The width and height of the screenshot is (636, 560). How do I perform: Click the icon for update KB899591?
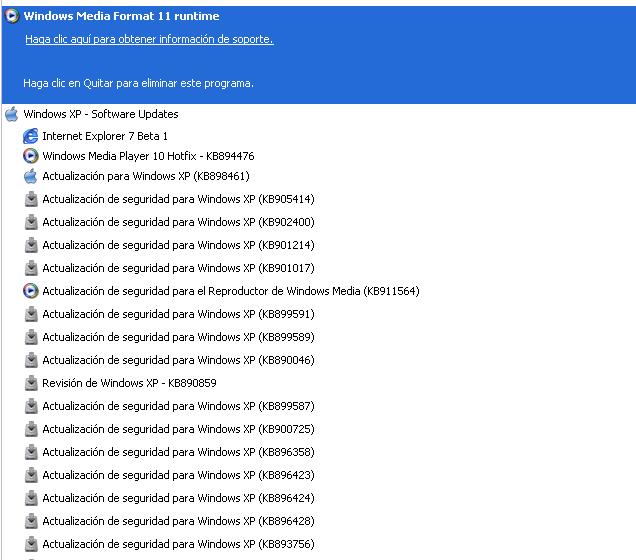pos(31,314)
